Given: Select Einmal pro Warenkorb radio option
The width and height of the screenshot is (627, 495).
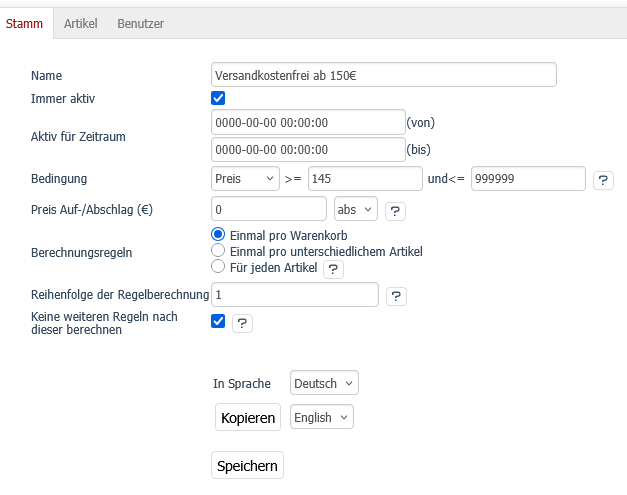Looking at the screenshot, I should pyautogui.click(x=219, y=234).
